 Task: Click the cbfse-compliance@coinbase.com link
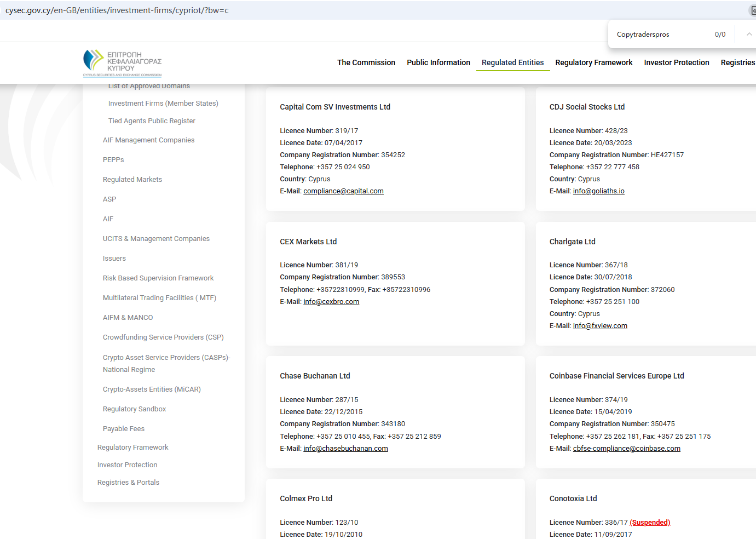(626, 449)
